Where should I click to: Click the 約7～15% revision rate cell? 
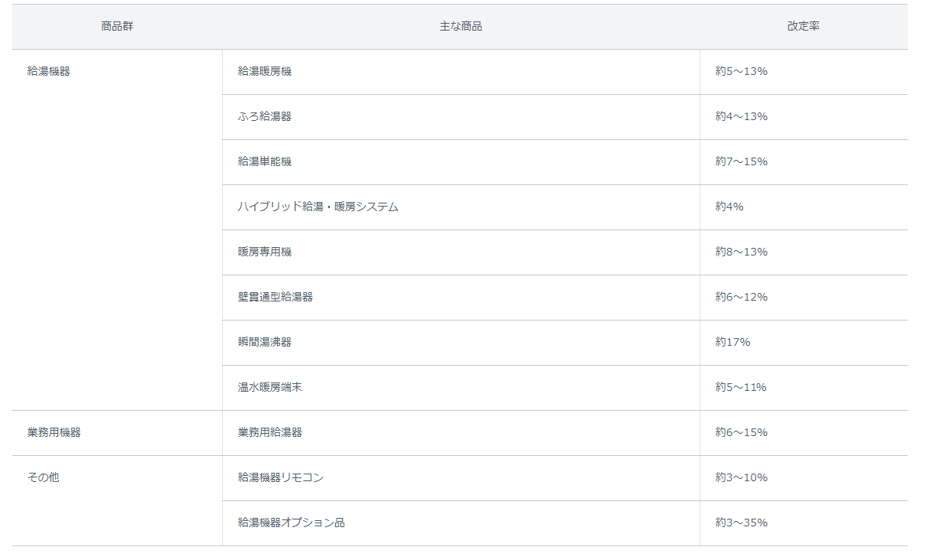coord(742,161)
